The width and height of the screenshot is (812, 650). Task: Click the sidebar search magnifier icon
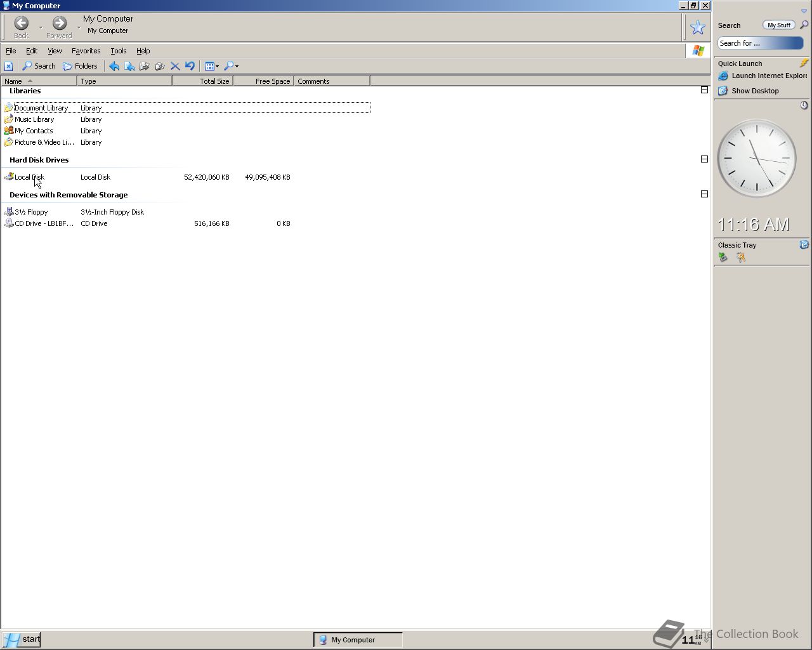[804, 25]
